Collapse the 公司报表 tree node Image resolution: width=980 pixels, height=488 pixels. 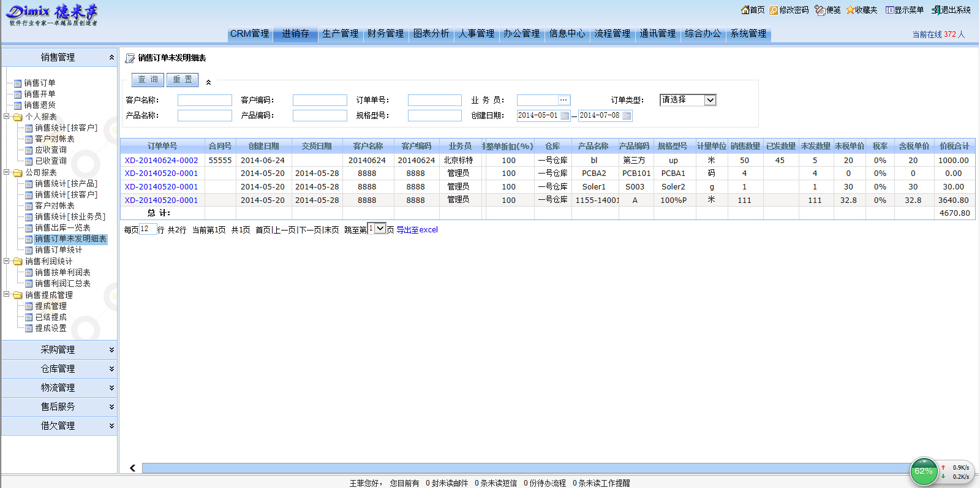7,172
